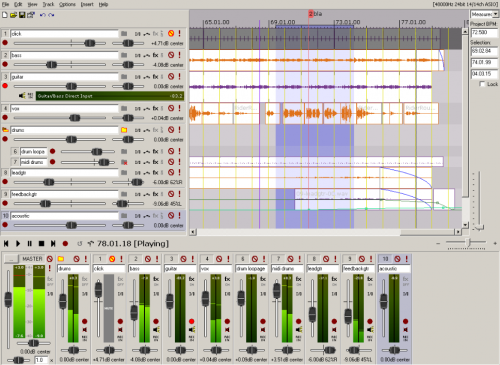Image resolution: width=500 pixels, height=365 pixels.
Task: Open the Measures timebase dropdown
Action: tap(484, 14)
